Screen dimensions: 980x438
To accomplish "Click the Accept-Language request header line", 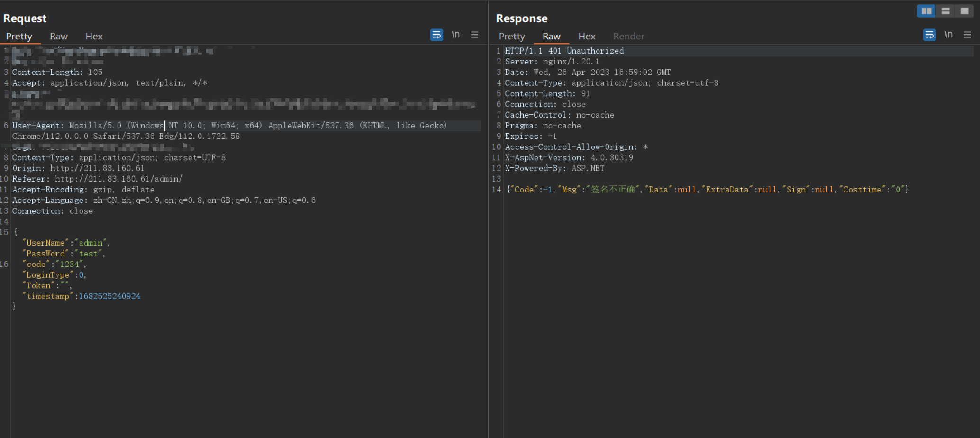I will [x=164, y=200].
